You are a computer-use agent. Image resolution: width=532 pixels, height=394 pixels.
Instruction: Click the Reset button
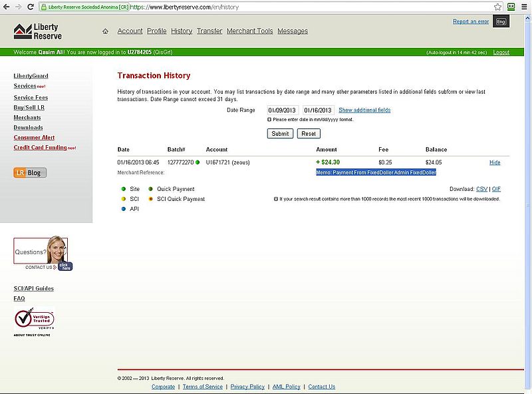pyautogui.click(x=309, y=134)
